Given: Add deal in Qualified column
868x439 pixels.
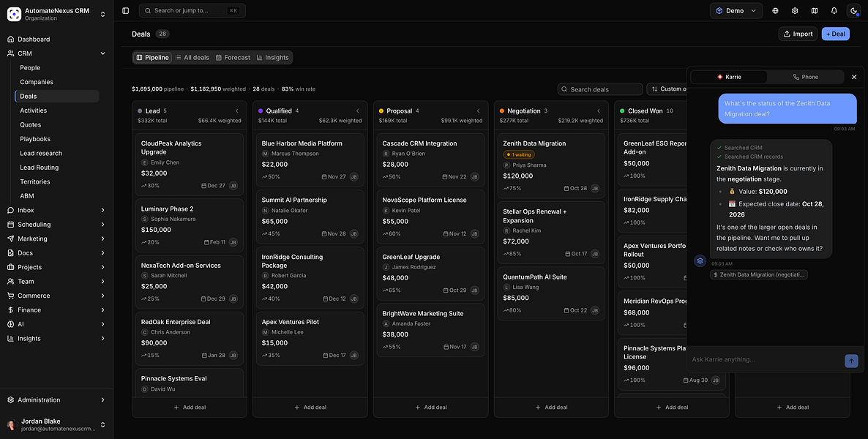Looking at the screenshot, I should pos(310,408).
